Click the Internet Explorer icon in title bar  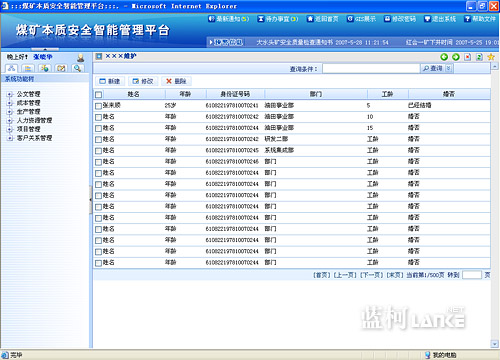[5, 6]
